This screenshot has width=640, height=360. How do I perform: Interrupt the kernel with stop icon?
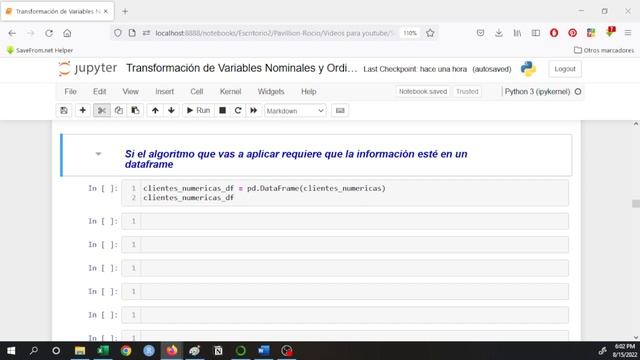[x=222, y=111]
